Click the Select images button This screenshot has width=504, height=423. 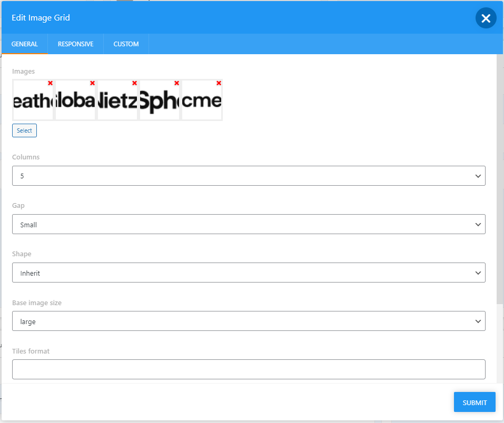(24, 130)
